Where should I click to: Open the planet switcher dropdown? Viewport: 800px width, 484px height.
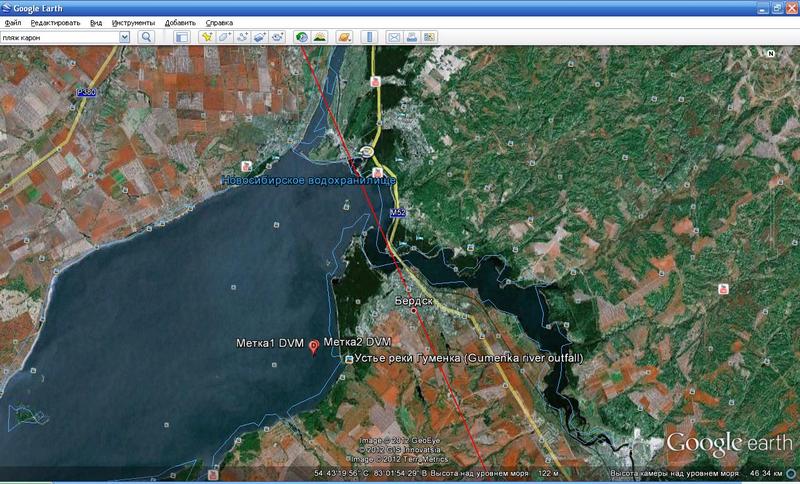[345, 37]
